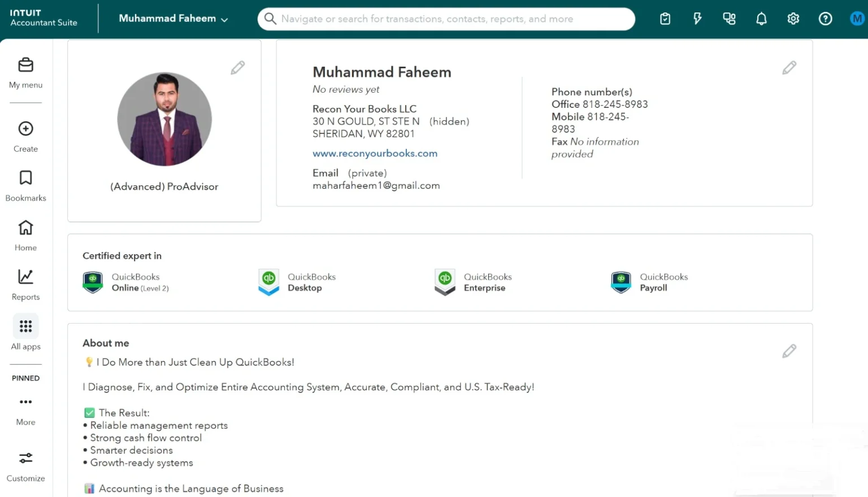Open the All apps grid
The image size is (868, 497).
pos(25,326)
